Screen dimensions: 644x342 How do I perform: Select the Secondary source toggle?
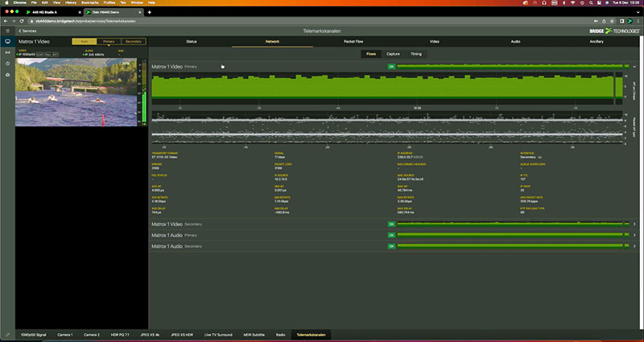tap(134, 41)
